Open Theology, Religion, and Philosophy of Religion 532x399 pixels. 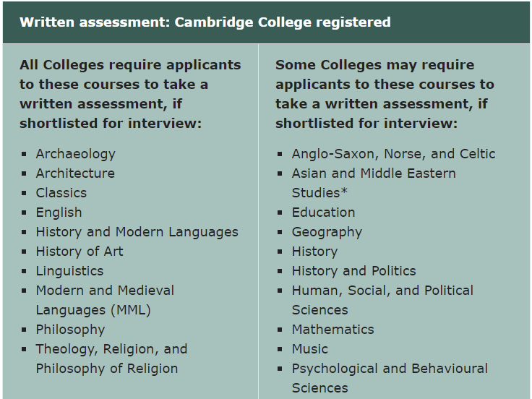click(x=111, y=359)
